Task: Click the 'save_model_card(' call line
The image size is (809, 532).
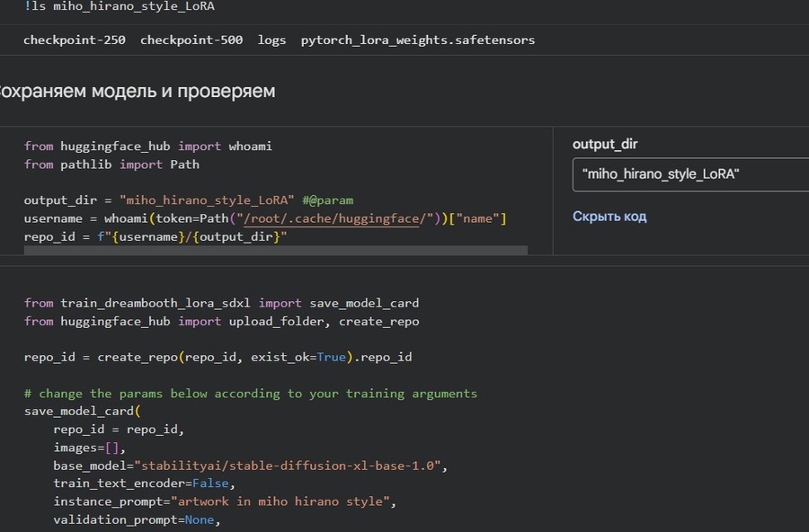Action: (x=82, y=412)
